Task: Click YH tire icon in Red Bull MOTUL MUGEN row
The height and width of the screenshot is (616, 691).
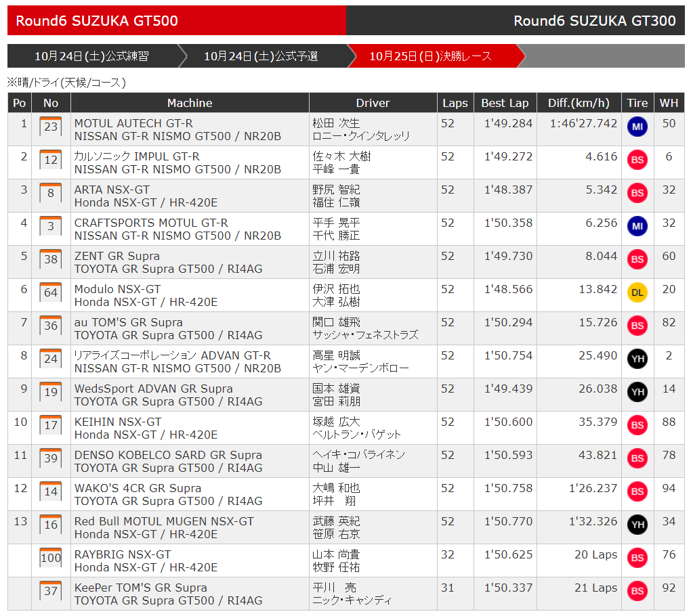Action: coord(637,525)
